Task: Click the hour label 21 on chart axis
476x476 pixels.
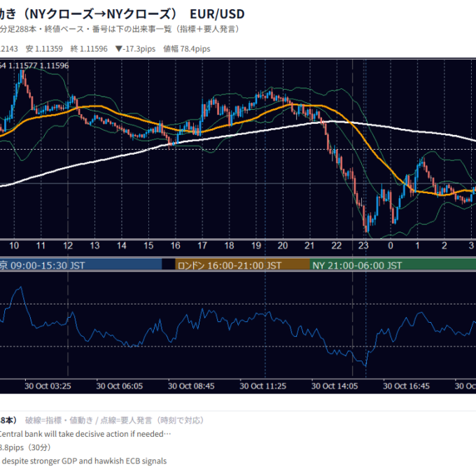Action: click(x=309, y=246)
